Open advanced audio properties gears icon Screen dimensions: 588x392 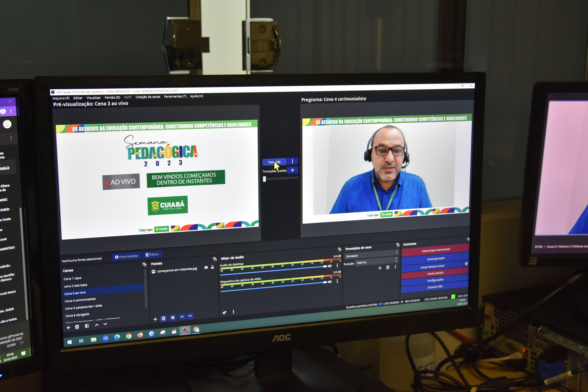click(x=224, y=313)
